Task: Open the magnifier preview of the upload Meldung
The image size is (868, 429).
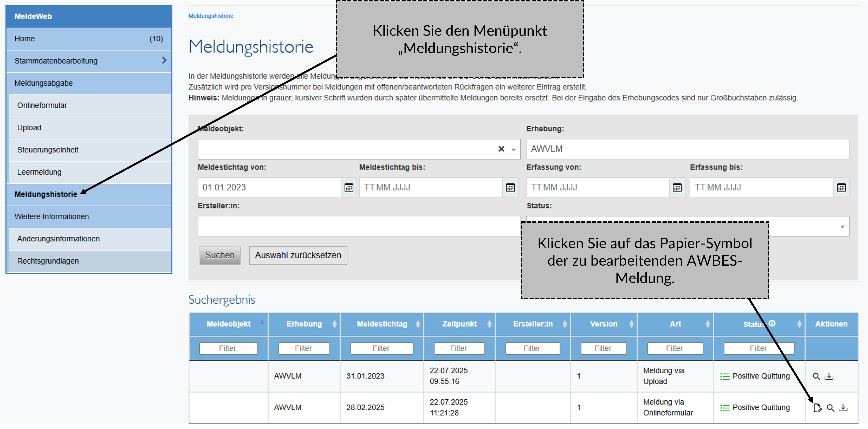Action: (816, 376)
